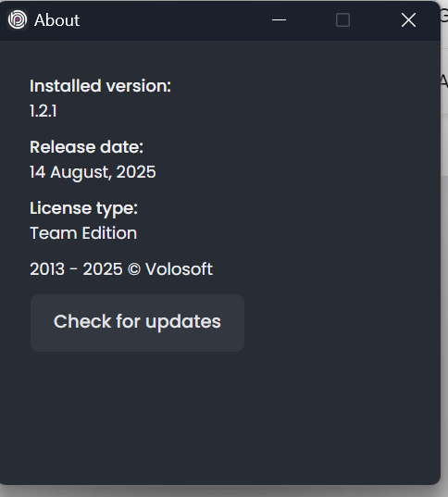Click the Team Edition license value
This screenshot has width=448, height=497.
click(83, 233)
